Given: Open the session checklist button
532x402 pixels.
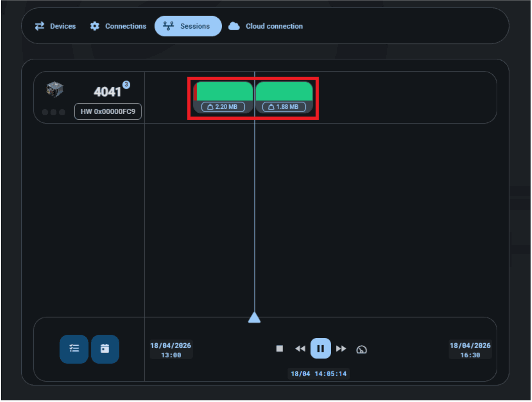Looking at the screenshot, I should pyautogui.click(x=74, y=349).
